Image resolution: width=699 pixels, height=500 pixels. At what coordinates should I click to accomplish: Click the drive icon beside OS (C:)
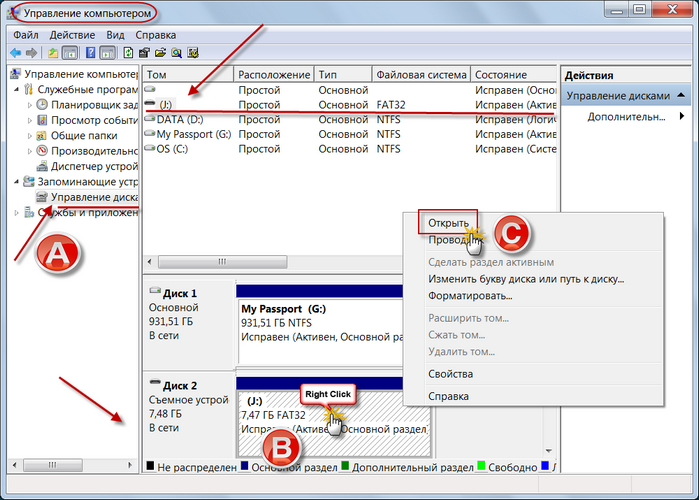150,148
